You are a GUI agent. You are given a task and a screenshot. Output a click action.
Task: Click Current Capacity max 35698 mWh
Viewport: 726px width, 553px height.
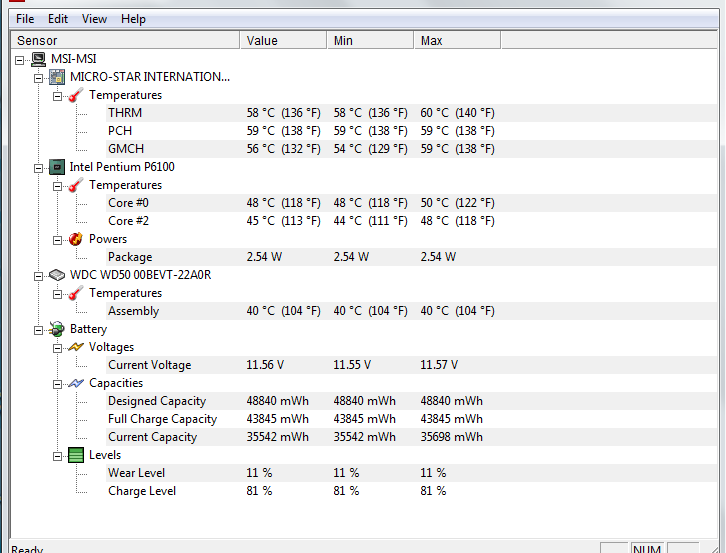coord(451,437)
